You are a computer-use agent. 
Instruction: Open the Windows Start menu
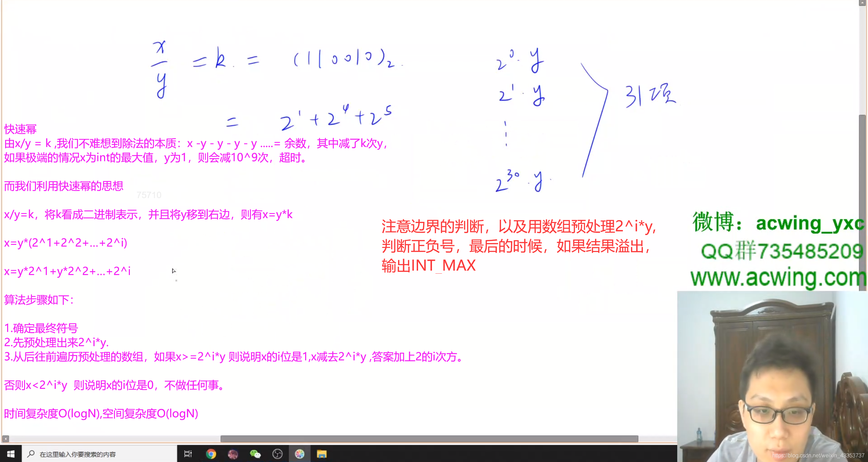(11, 454)
